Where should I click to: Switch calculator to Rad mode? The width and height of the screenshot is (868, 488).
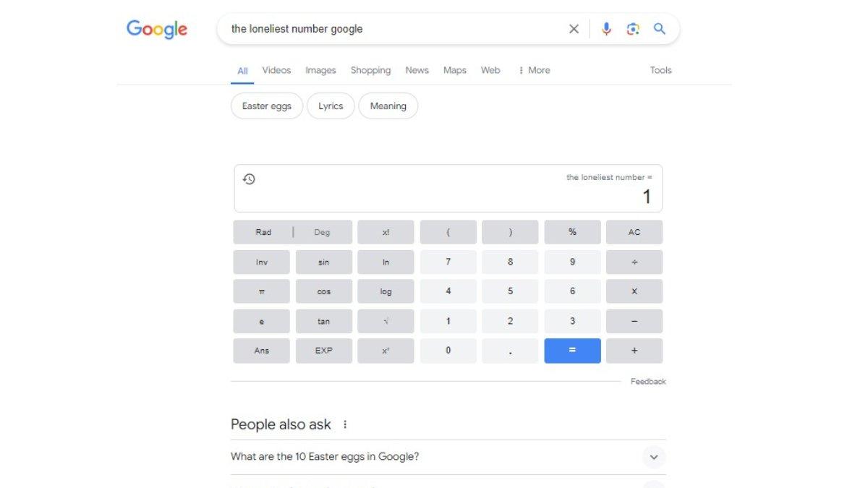click(263, 232)
